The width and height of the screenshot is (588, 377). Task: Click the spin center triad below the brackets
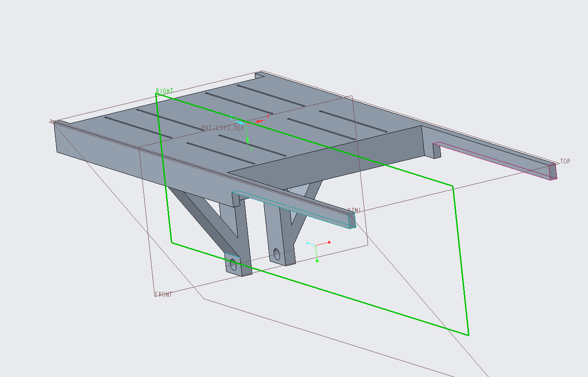[x=318, y=250]
